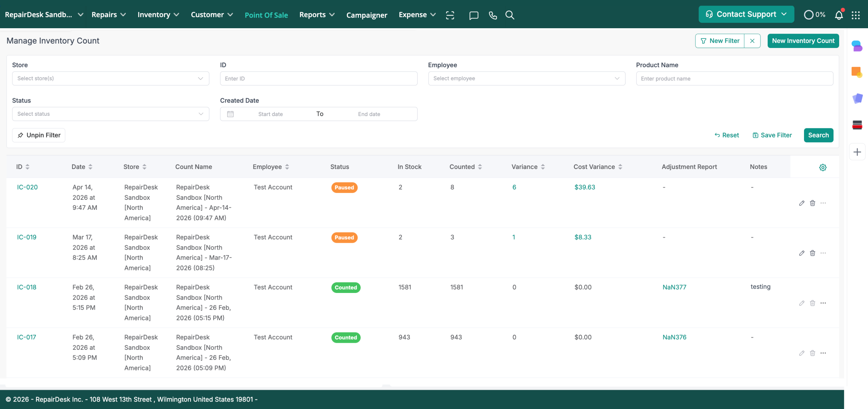Open the Reports menu

tap(317, 14)
